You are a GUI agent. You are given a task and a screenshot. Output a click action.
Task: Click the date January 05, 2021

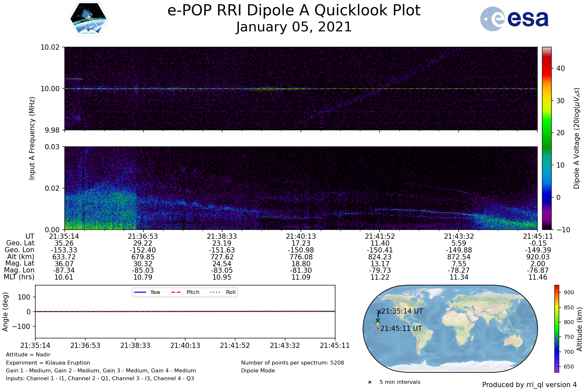point(294,27)
